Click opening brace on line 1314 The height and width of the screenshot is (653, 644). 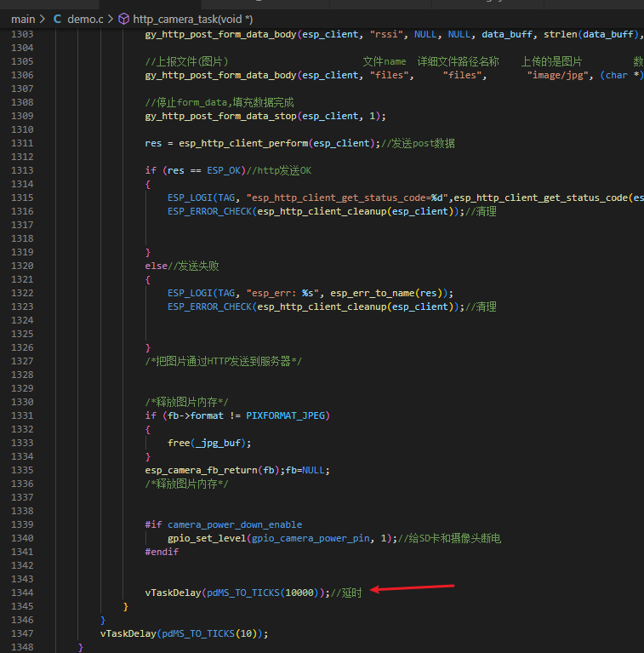pos(148,184)
